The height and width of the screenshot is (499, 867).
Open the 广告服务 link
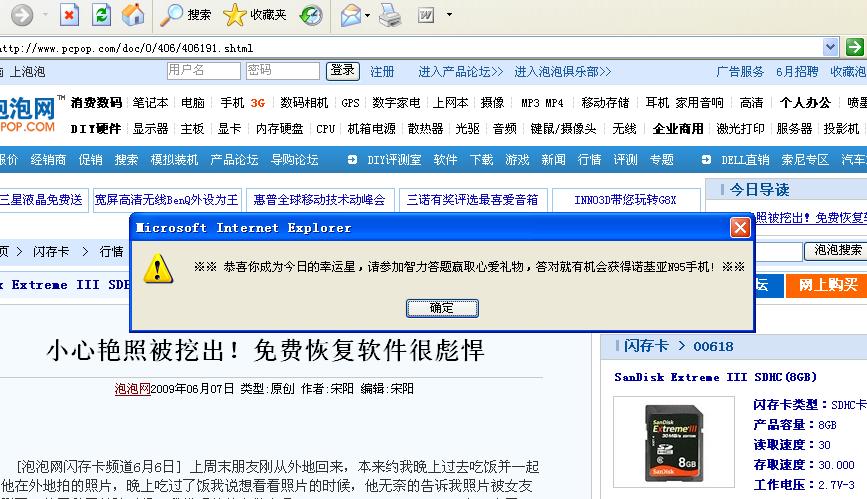coord(740,72)
